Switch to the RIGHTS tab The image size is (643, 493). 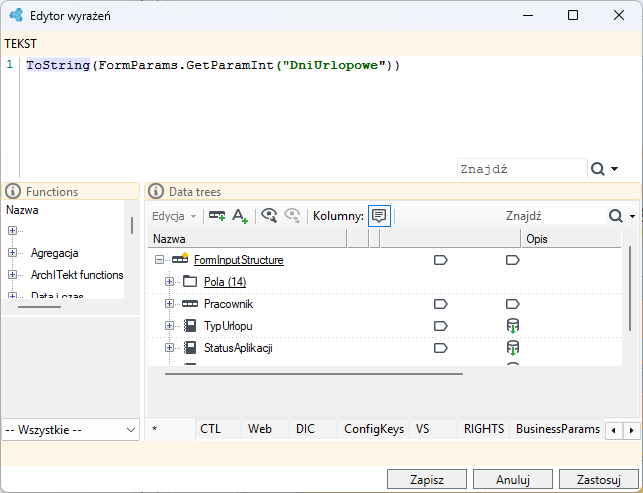(x=483, y=429)
